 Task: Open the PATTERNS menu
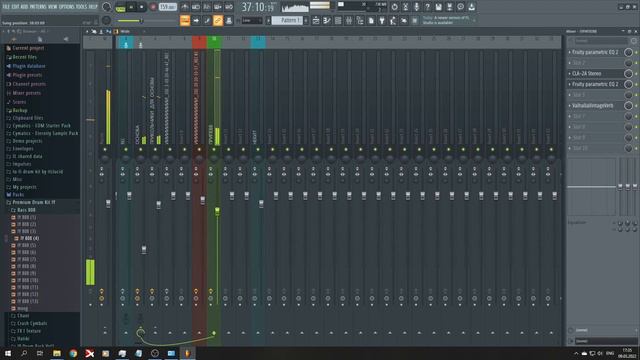tap(38, 7)
